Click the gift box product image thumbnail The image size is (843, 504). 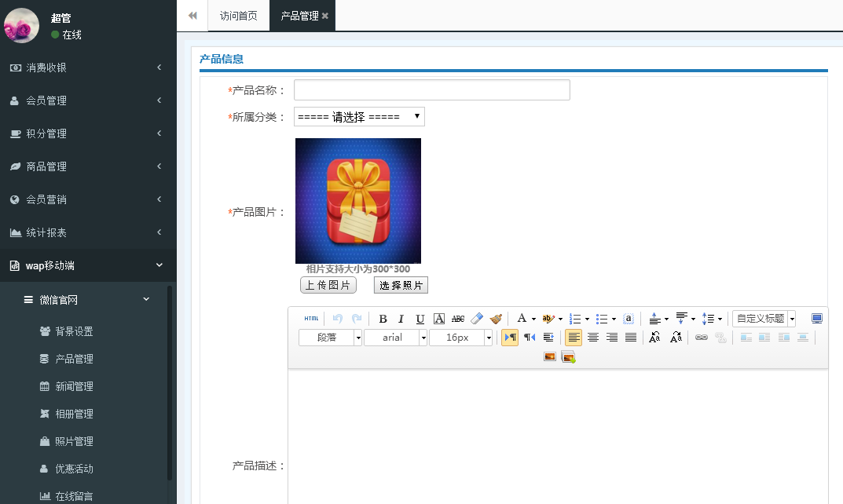coord(357,200)
